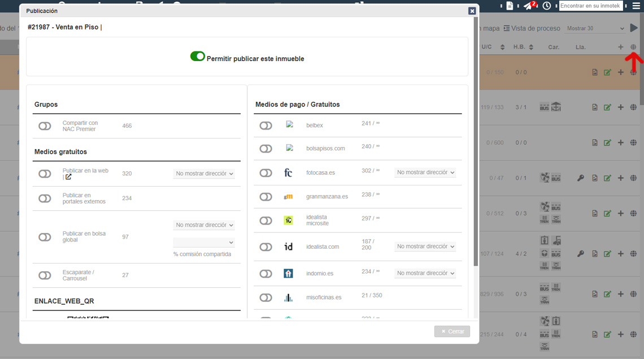Toggle the granmanzana.es switch
The width and height of the screenshot is (644, 359).
[266, 197]
